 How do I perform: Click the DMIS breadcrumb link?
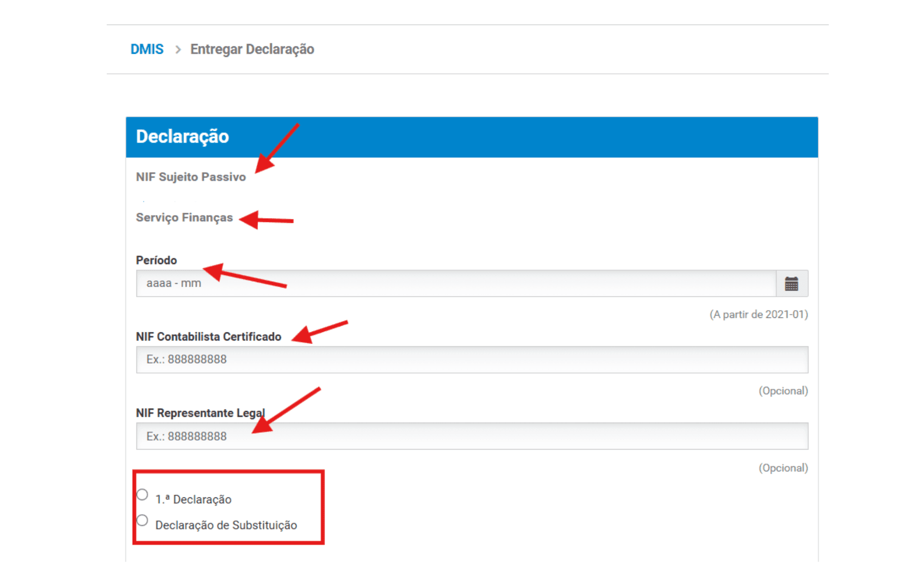pos(147,49)
